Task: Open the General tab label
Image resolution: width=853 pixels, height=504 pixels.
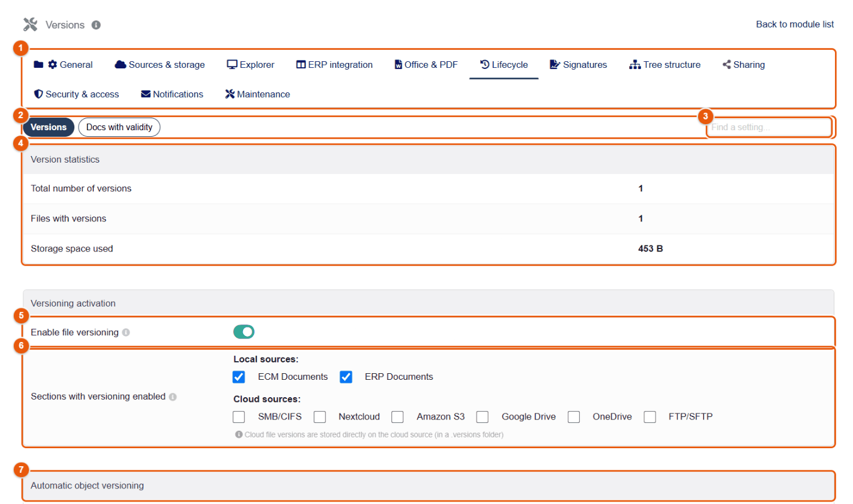Action: pyautogui.click(x=76, y=65)
